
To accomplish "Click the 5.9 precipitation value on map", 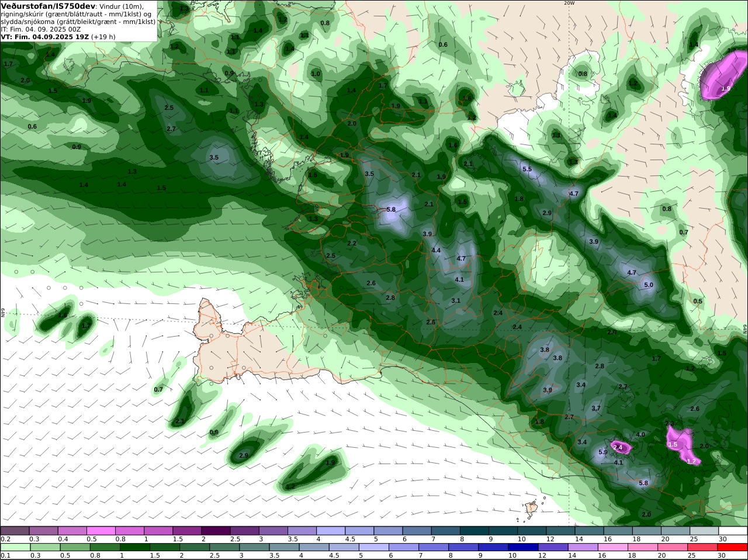I will (x=604, y=452).
